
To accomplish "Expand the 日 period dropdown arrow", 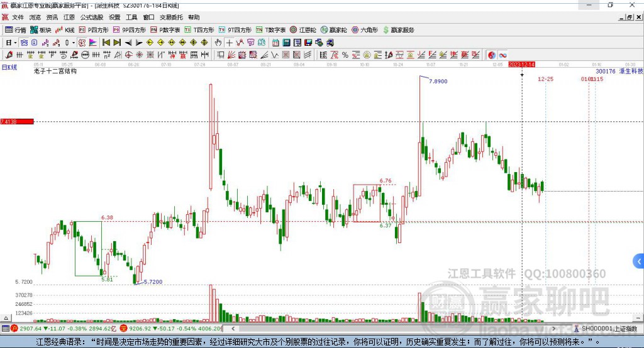I will pos(15,43).
